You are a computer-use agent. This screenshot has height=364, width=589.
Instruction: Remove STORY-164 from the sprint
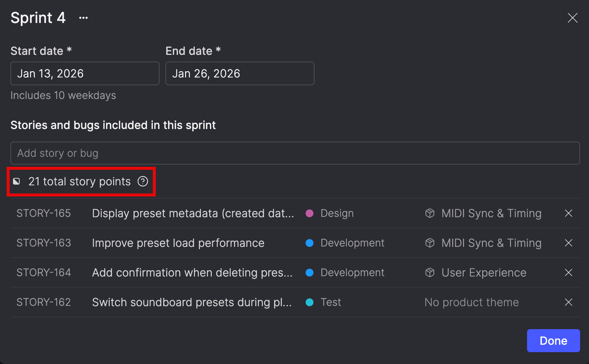pyautogui.click(x=568, y=272)
